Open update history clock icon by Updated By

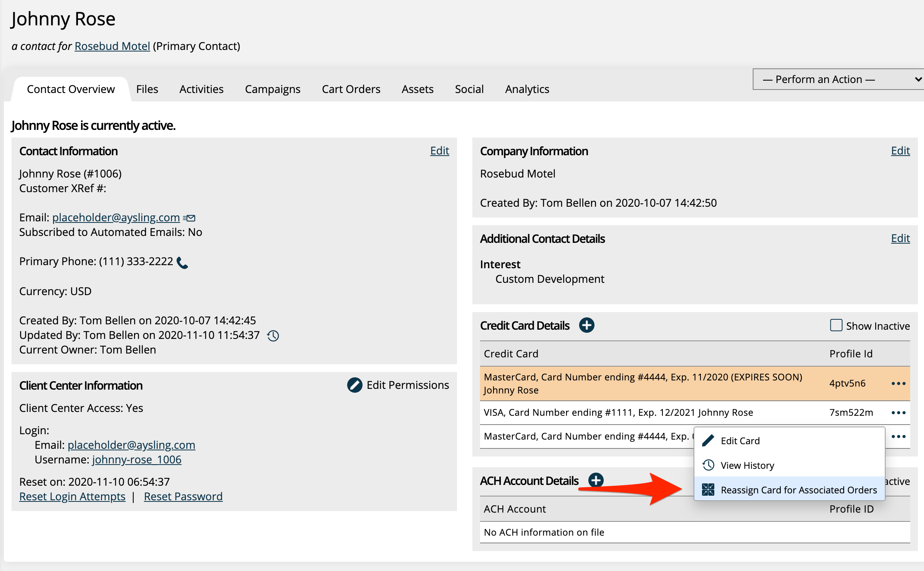point(273,336)
